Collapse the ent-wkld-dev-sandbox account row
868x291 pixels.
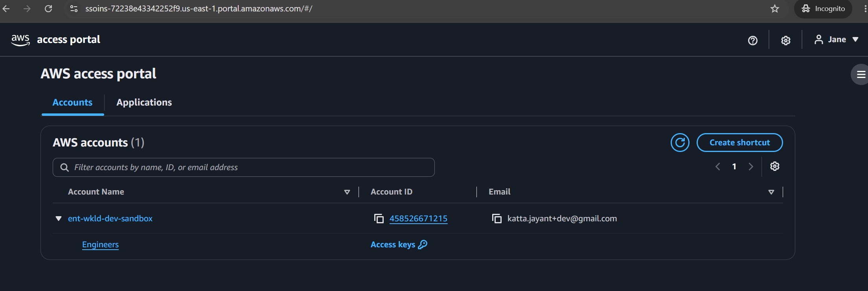pyautogui.click(x=59, y=219)
